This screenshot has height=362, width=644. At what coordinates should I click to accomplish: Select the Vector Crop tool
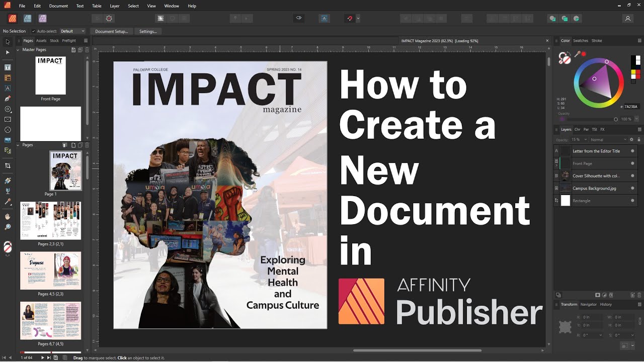[8, 165]
